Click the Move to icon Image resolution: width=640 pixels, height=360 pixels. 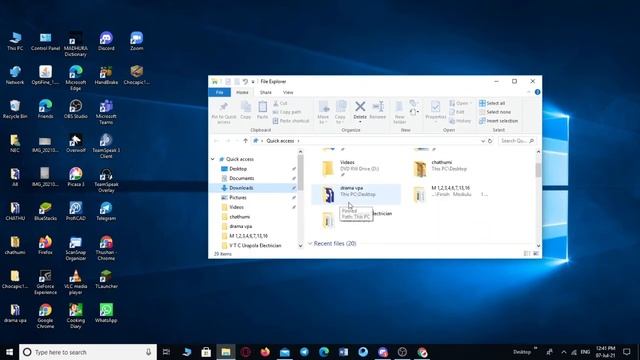324,107
